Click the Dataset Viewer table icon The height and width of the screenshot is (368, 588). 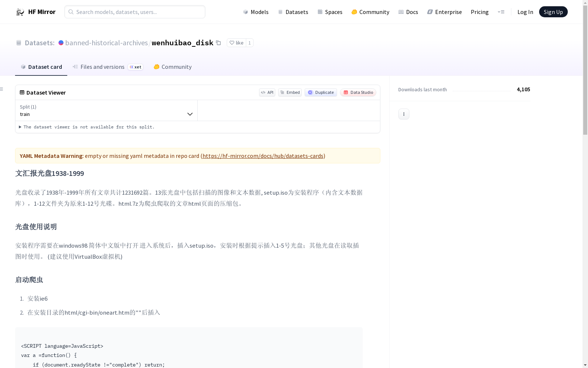pyautogui.click(x=22, y=92)
